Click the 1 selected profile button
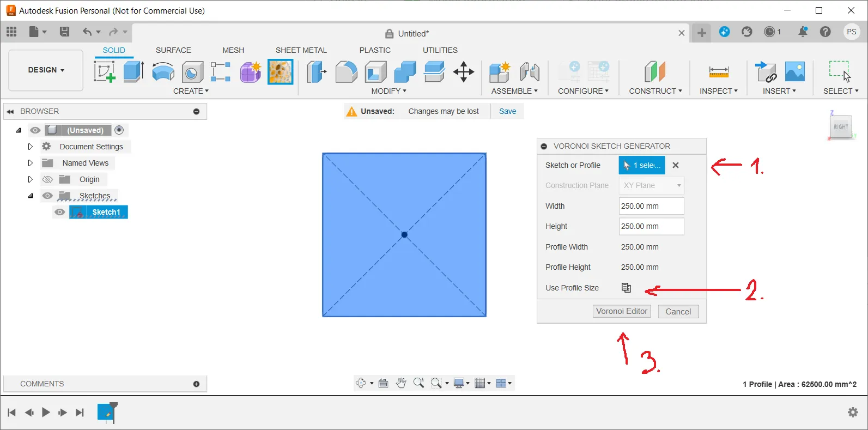 pyautogui.click(x=642, y=165)
